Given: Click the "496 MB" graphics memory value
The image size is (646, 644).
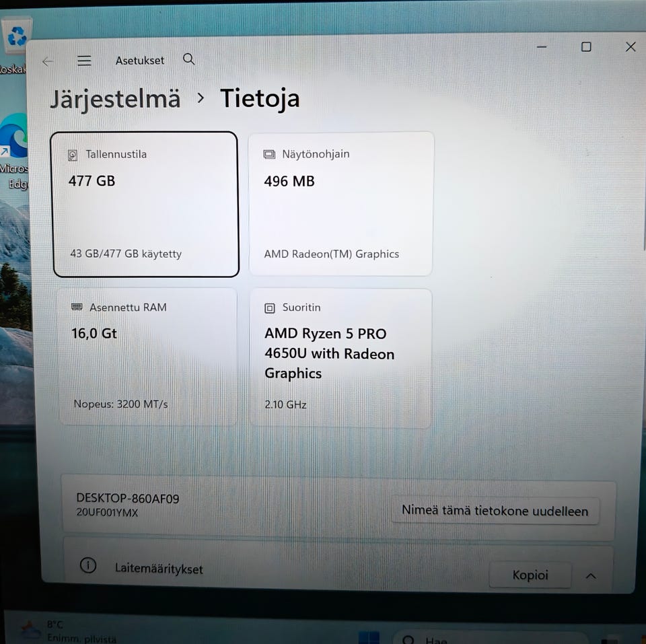Looking at the screenshot, I should 289,181.
